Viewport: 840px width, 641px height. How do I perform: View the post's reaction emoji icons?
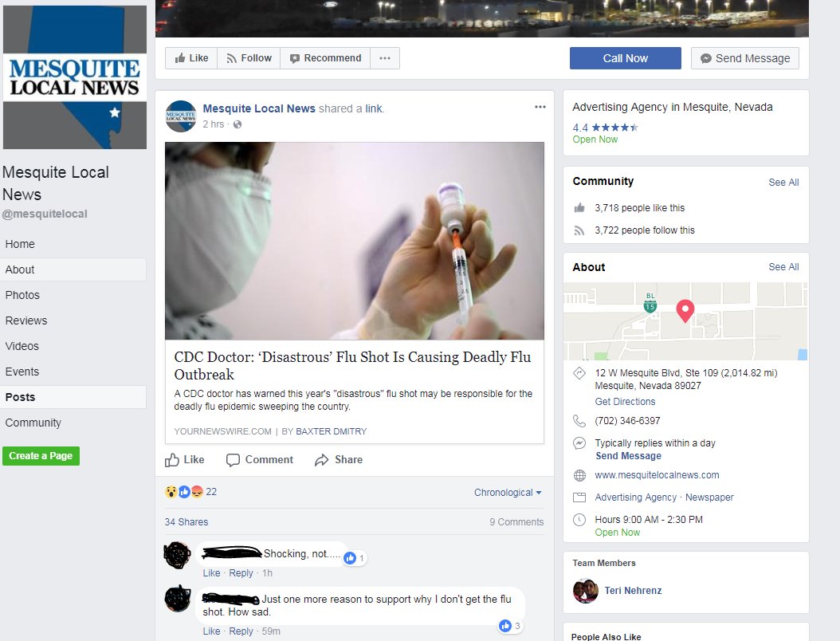(184, 491)
